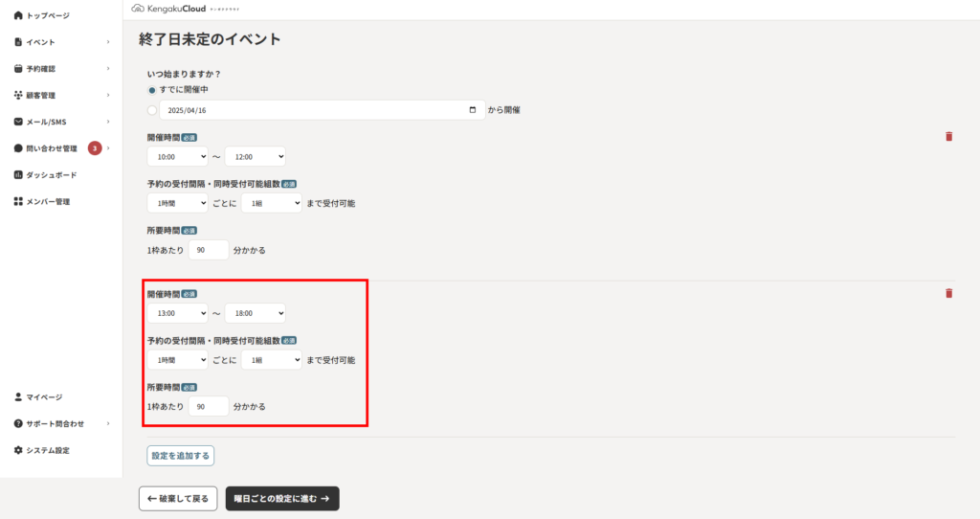The height and width of the screenshot is (519, 980).
Task: Select the すでに開催中 radio option
Action: coord(152,90)
